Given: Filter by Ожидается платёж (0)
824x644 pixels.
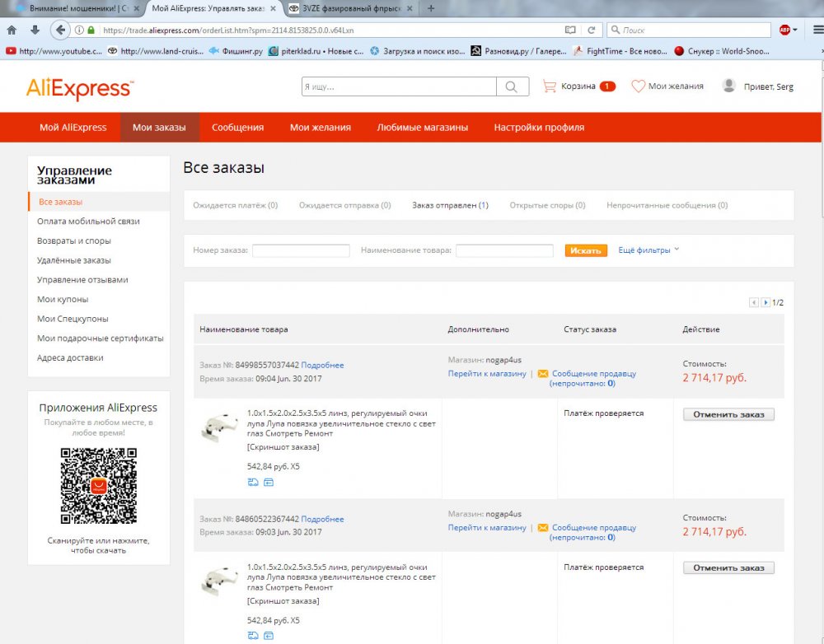Looking at the screenshot, I should tap(236, 205).
